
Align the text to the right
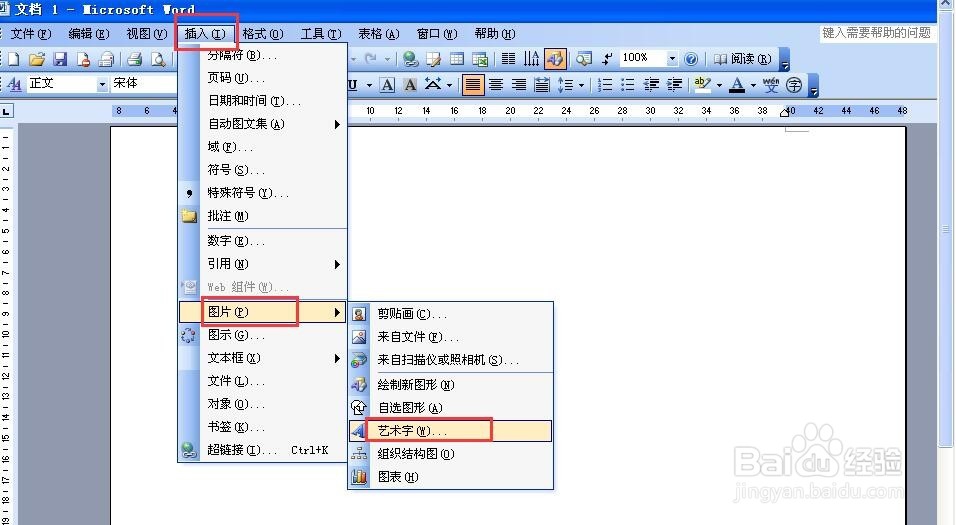click(x=519, y=85)
